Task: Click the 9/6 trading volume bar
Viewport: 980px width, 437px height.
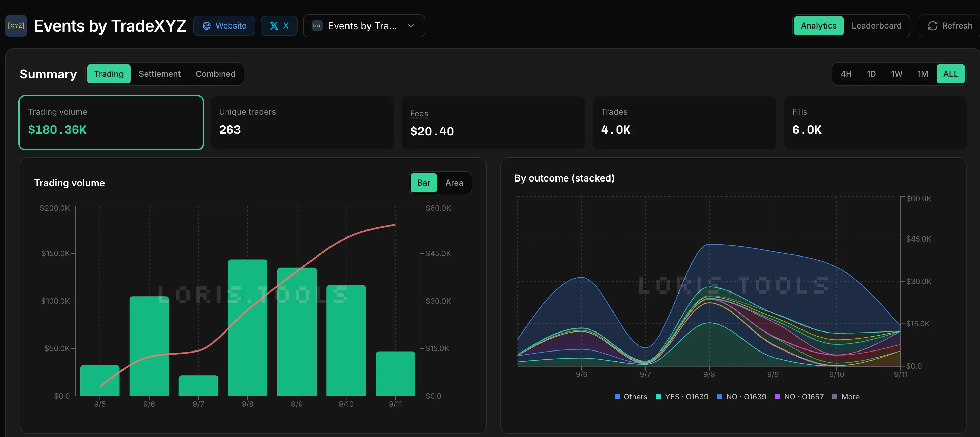Action: tap(149, 346)
